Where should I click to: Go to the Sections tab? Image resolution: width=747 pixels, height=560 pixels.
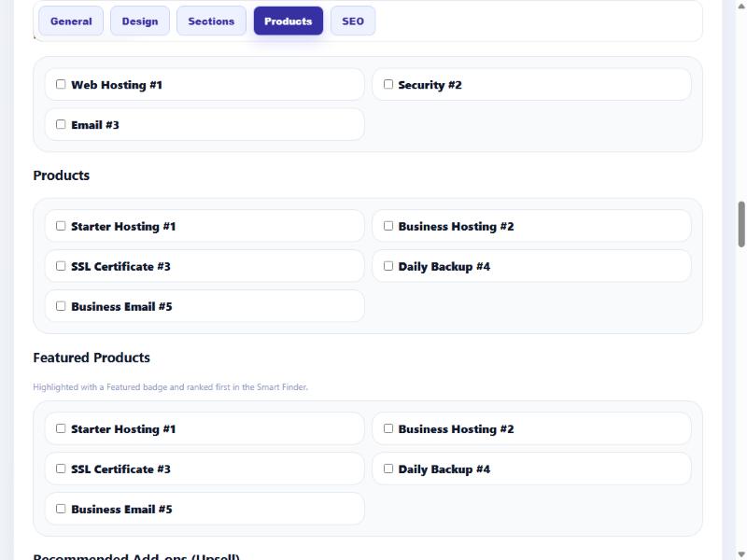coord(211,21)
